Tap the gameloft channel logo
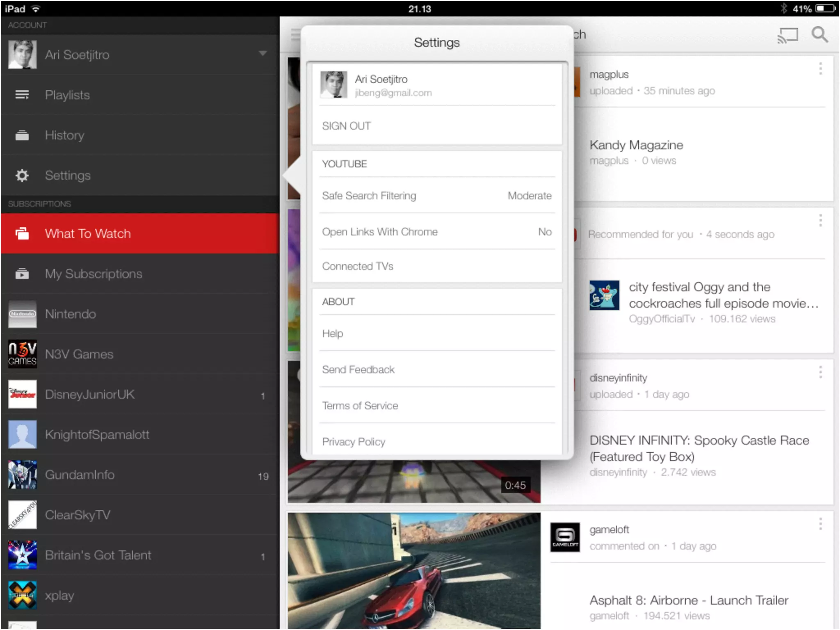 (x=565, y=537)
